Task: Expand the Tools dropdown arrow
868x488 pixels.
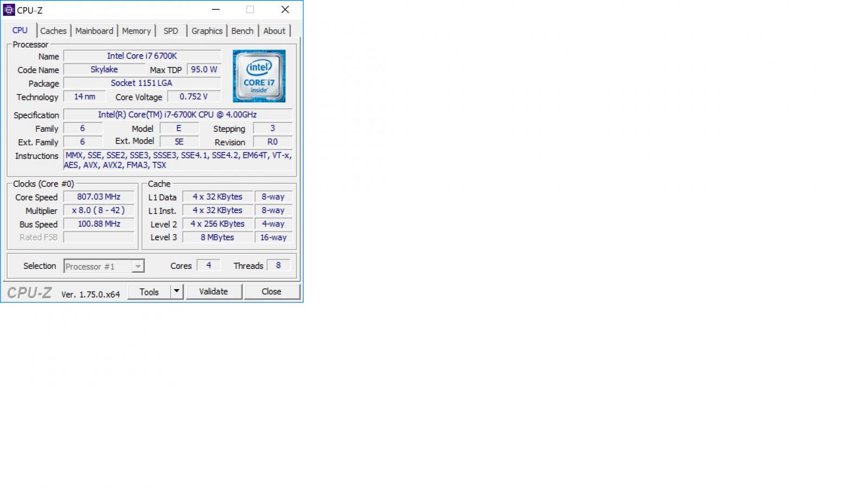Action: pyautogui.click(x=176, y=292)
